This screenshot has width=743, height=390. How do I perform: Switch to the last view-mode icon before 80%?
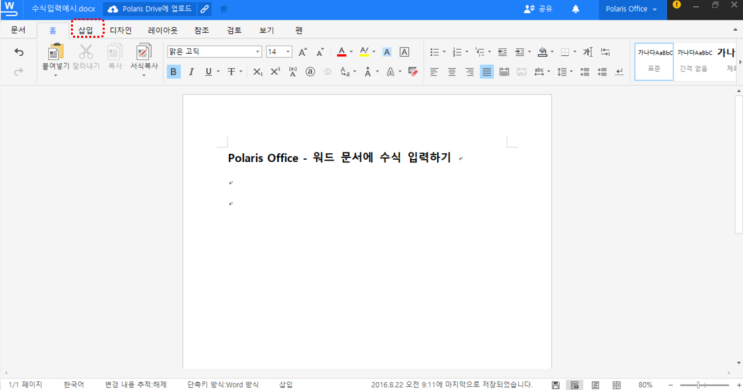[x=616, y=385]
